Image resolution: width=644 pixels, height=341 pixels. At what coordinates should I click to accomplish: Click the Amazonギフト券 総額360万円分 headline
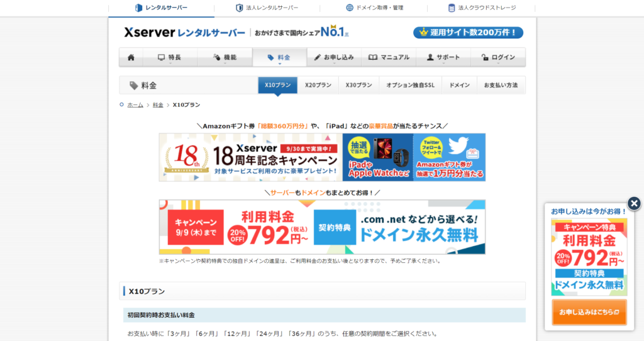point(322,126)
